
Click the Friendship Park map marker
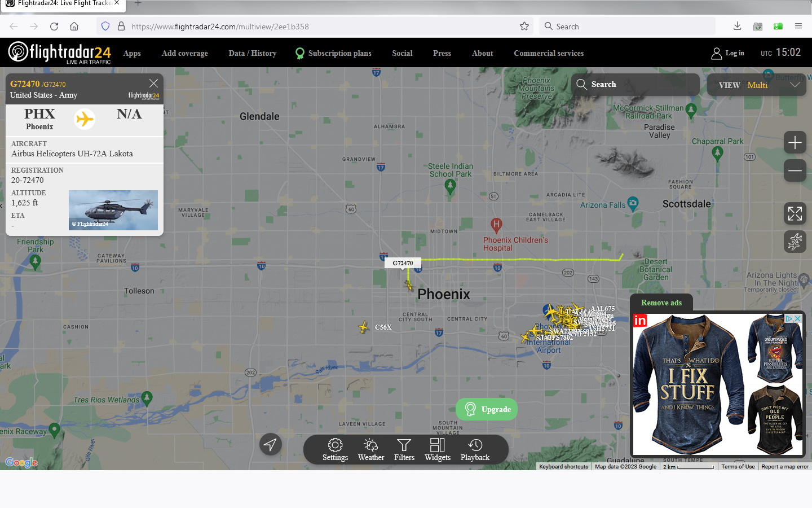point(35,262)
